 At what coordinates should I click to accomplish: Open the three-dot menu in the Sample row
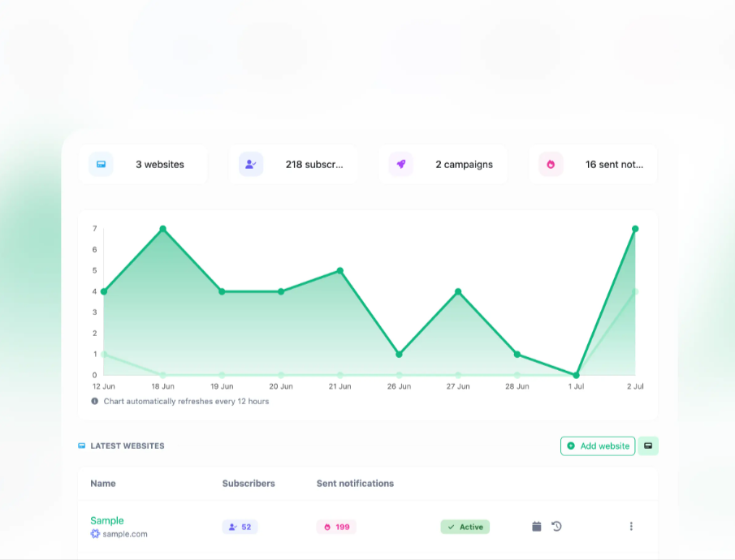pos(631,526)
